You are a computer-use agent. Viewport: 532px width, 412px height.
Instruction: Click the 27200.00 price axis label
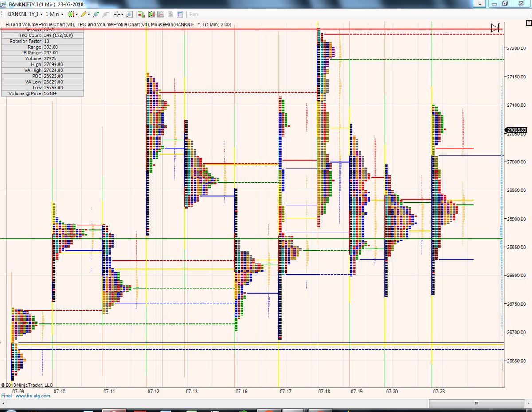tap(516, 48)
